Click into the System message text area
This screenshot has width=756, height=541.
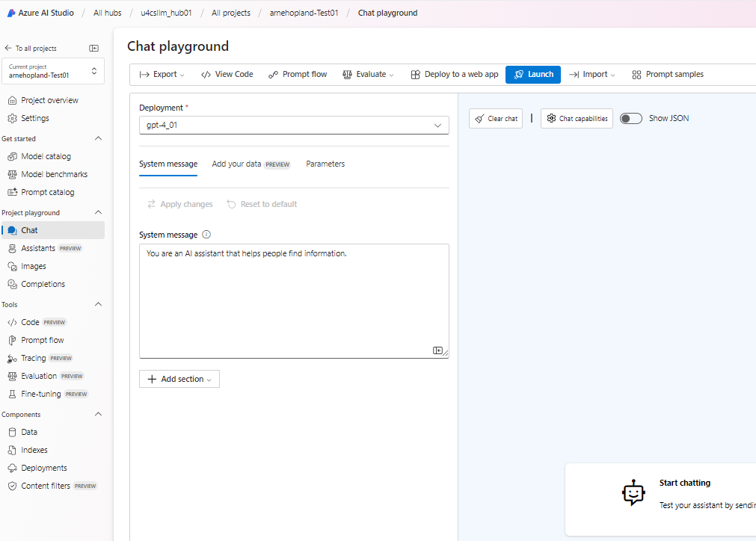click(294, 301)
